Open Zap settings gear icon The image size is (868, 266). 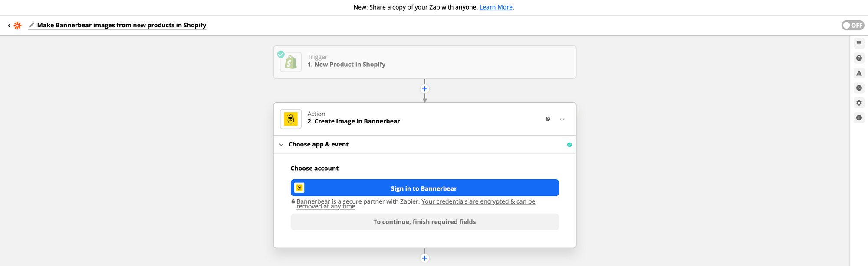pyautogui.click(x=859, y=103)
